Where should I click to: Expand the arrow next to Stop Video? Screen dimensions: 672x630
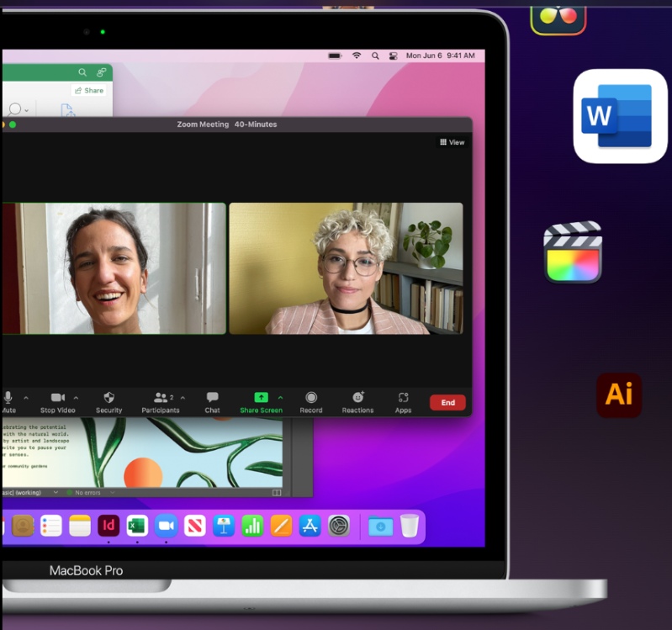[x=77, y=397]
